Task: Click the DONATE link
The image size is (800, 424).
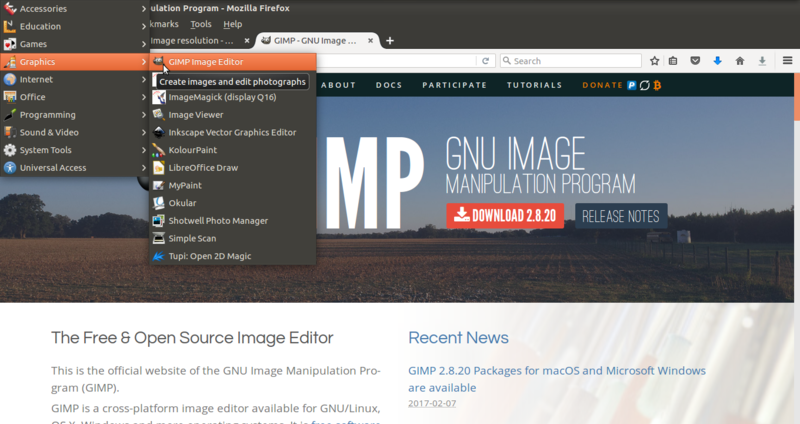Action: (x=603, y=85)
